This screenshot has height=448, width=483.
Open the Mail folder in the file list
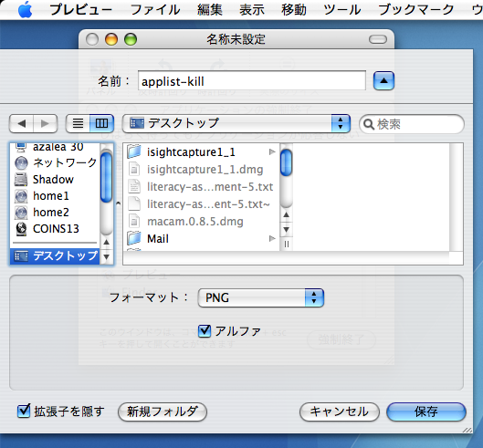pos(158,239)
